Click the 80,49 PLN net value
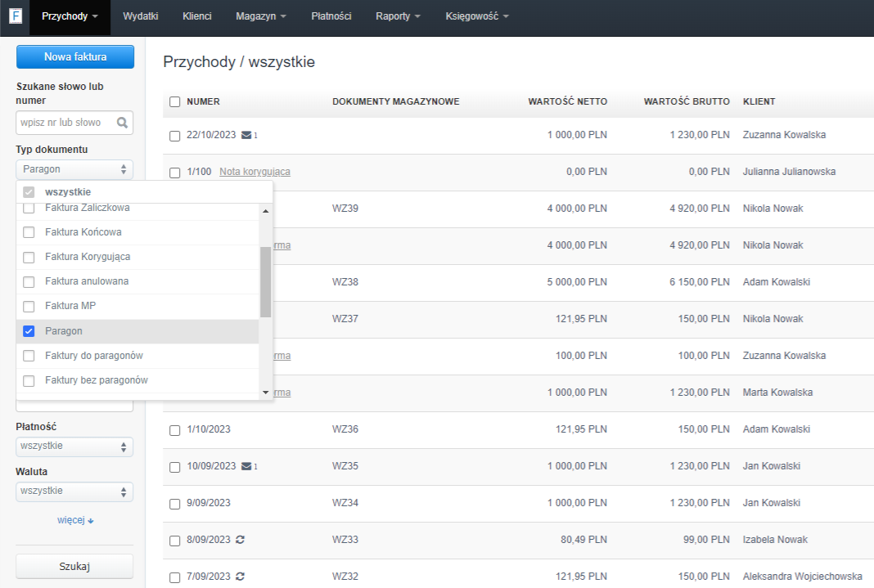Viewport: 874px width, 588px height. coord(583,540)
